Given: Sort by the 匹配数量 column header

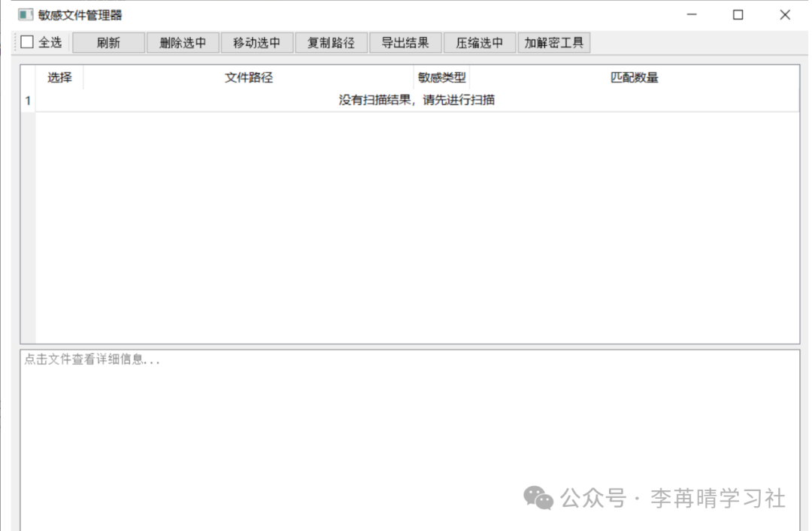Looking at the screenshot, I should (634, 77).
